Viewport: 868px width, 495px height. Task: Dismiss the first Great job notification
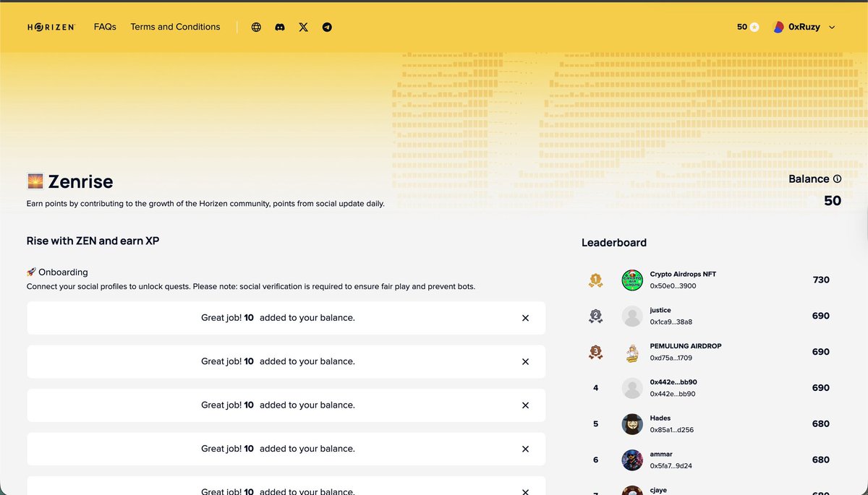pos(526,318)
